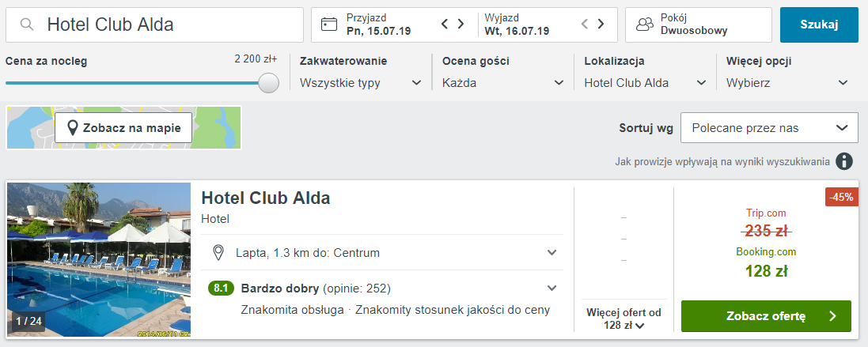Open Więcej opcji dropdown

[787, 83]
